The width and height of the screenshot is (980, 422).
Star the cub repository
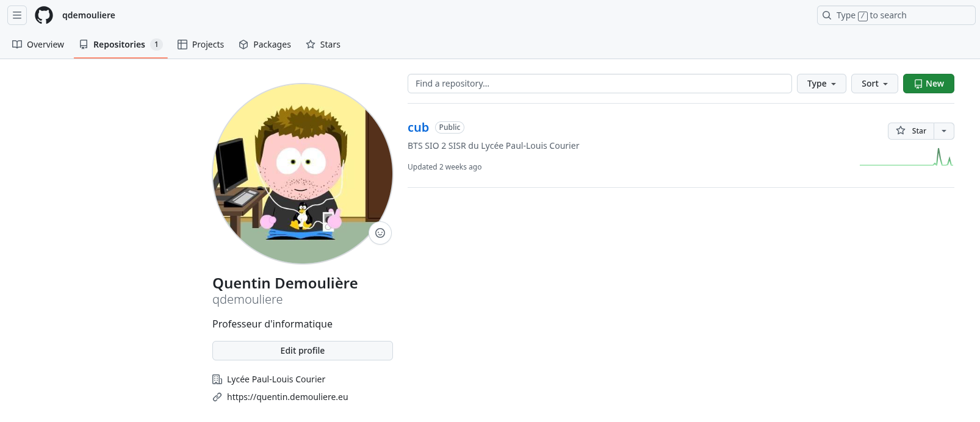pyautogui.click(x=911, y=131)
